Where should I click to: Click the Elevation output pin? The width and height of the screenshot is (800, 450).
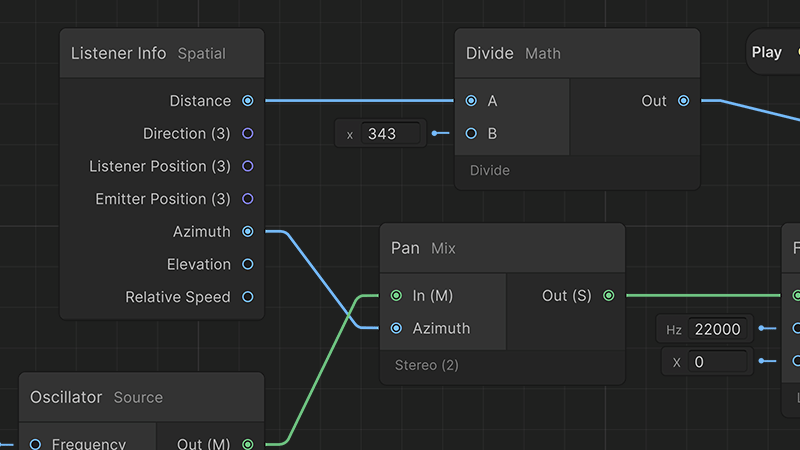(x=247, y=264)
